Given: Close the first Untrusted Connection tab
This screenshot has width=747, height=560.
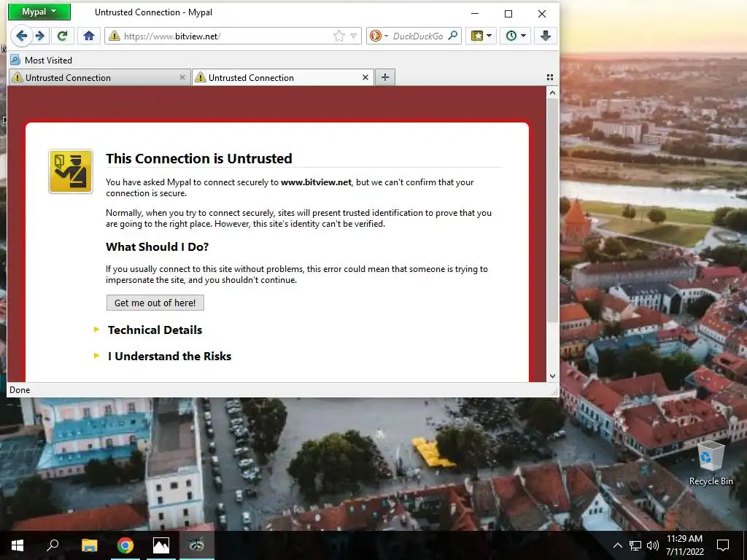Looking at the screenshot, I should pos(182,77).
